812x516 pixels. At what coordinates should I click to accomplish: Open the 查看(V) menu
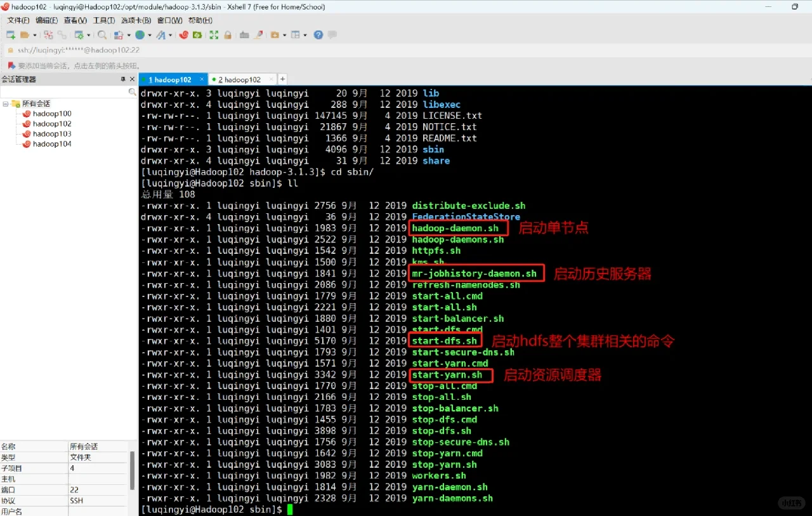click(75, 20)
